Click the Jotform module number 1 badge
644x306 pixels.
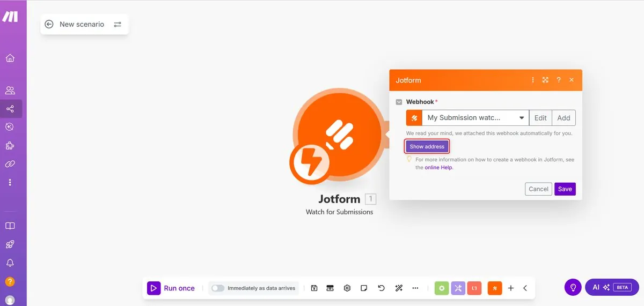point(371,199)
